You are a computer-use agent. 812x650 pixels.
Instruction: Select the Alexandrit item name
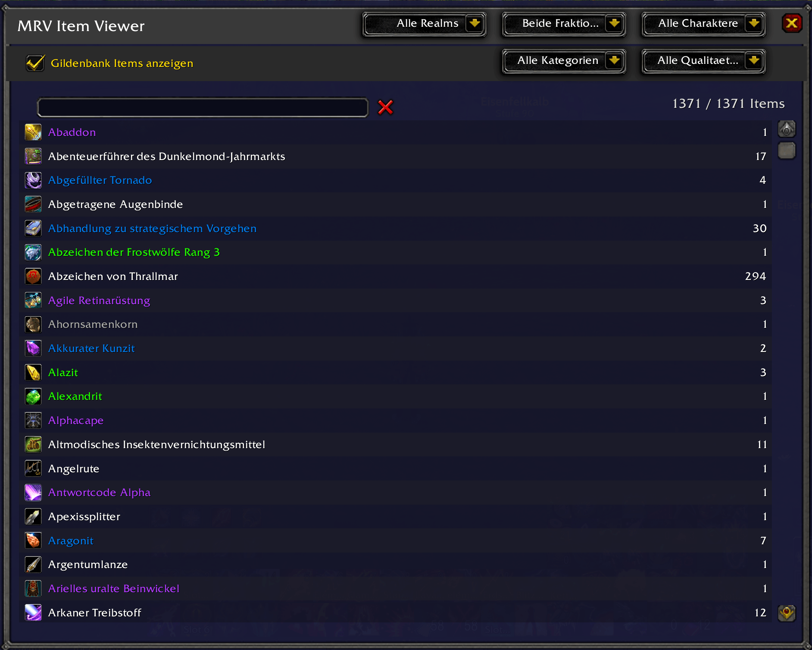click(x=75, y=396)
